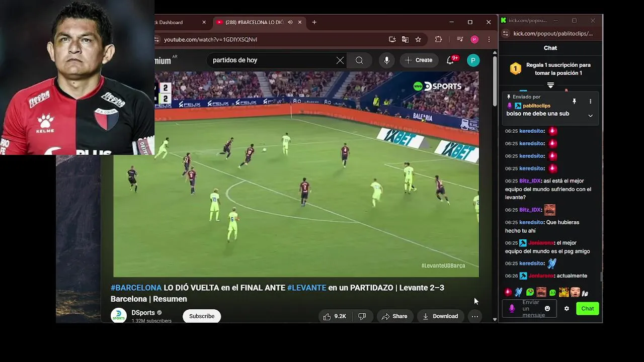Insert surprised face quick emote
Viewport: 644px width, 362px height.
[x=575, y=292]
